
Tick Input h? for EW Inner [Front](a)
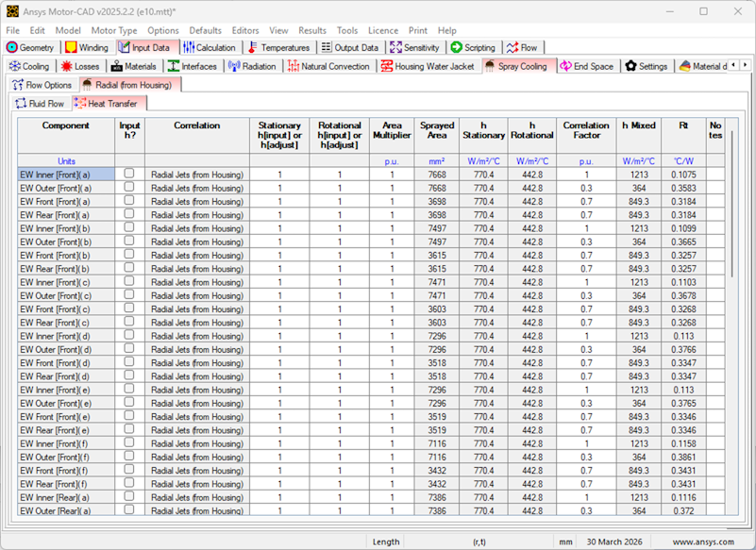click(x=129, y=173)
